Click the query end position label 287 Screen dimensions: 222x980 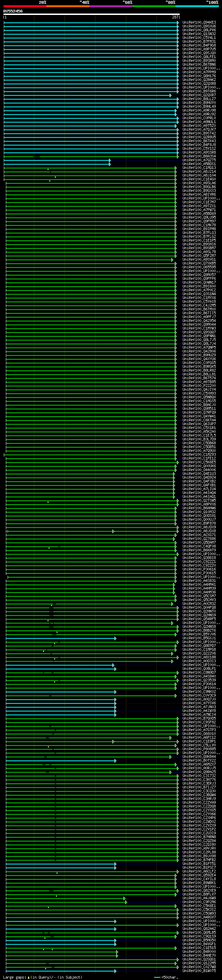175,17
